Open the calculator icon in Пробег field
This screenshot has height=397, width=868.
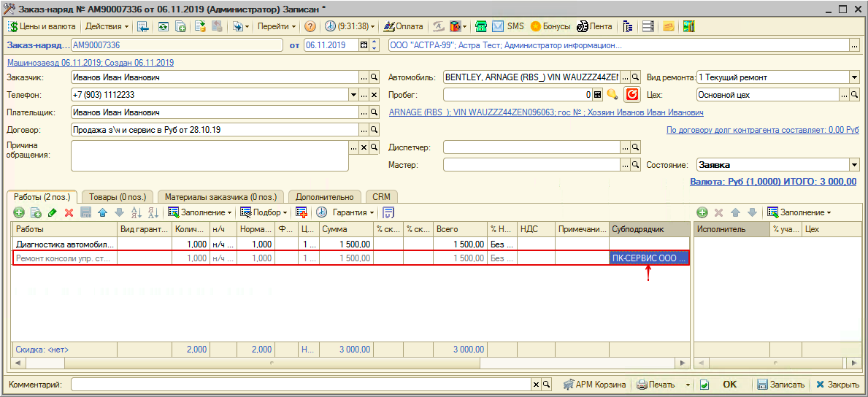point(597,95)
